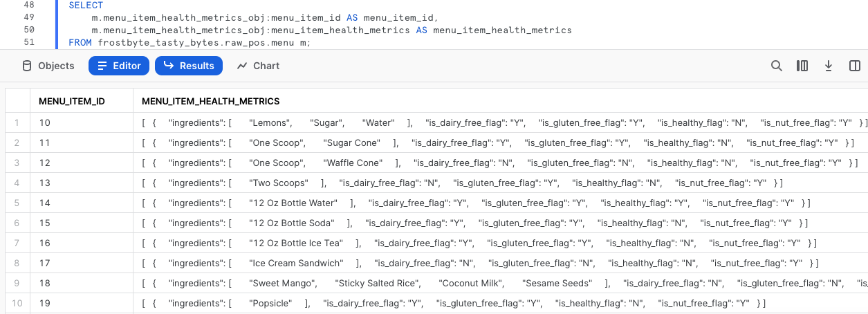
Task: Toggle the side panel layout icon
Action: tap(855, 66)
